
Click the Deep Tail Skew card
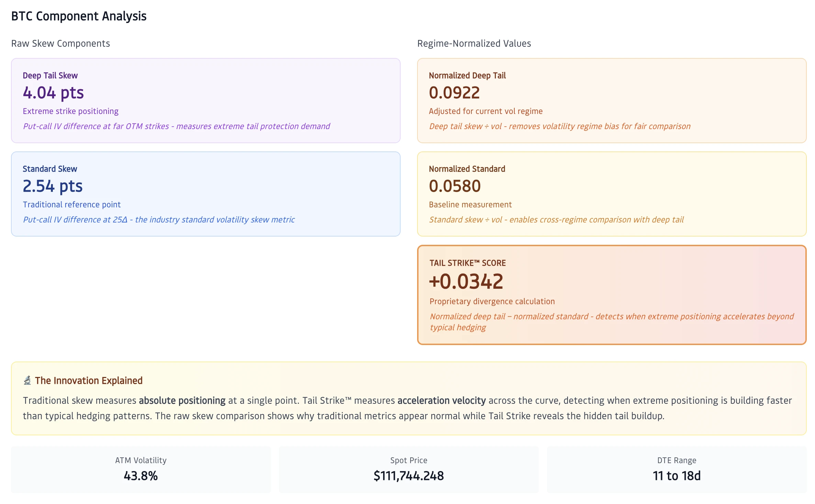205,100
